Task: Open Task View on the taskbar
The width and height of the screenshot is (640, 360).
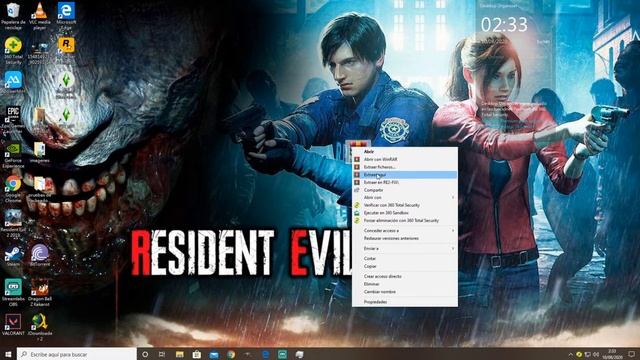Action: pyautogui.click(x=162, y=354)
